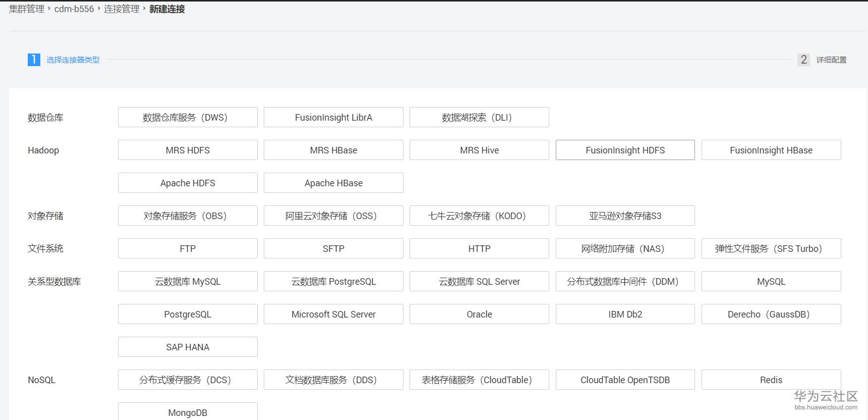
Task: Select the IBM Db2 connector
Action: 625,314
